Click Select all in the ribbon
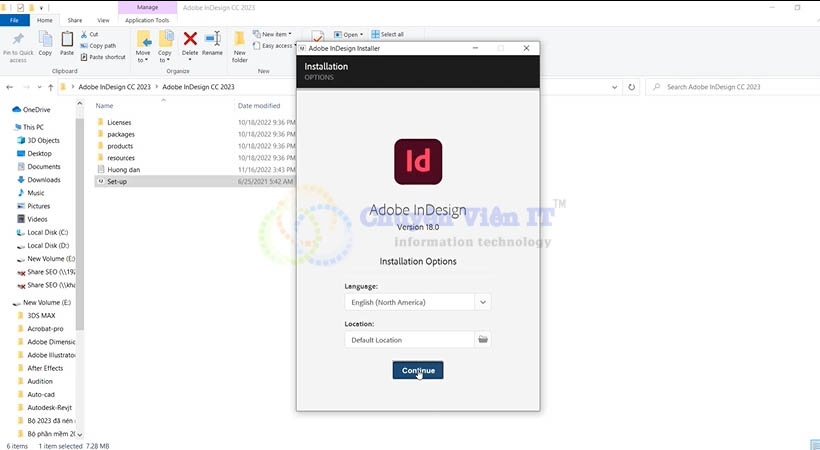 (388, 35)
